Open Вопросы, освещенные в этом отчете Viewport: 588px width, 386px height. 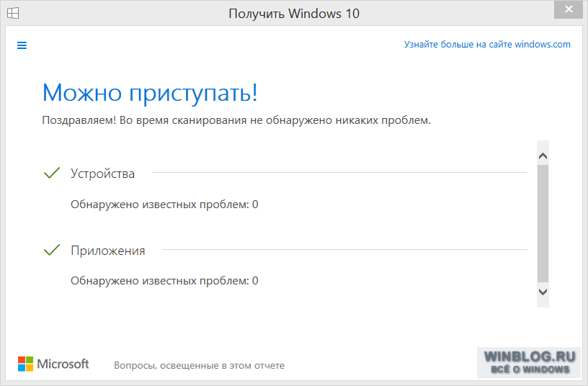point(199,365)
